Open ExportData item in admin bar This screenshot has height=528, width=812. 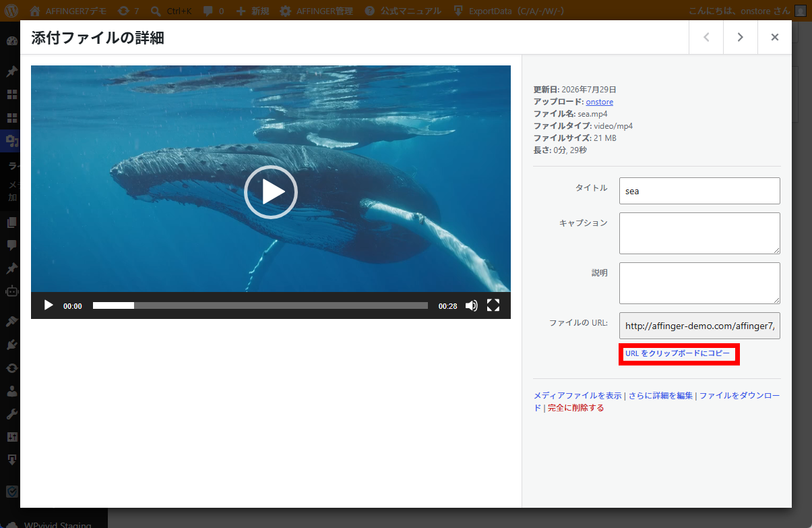coord(508,11)
